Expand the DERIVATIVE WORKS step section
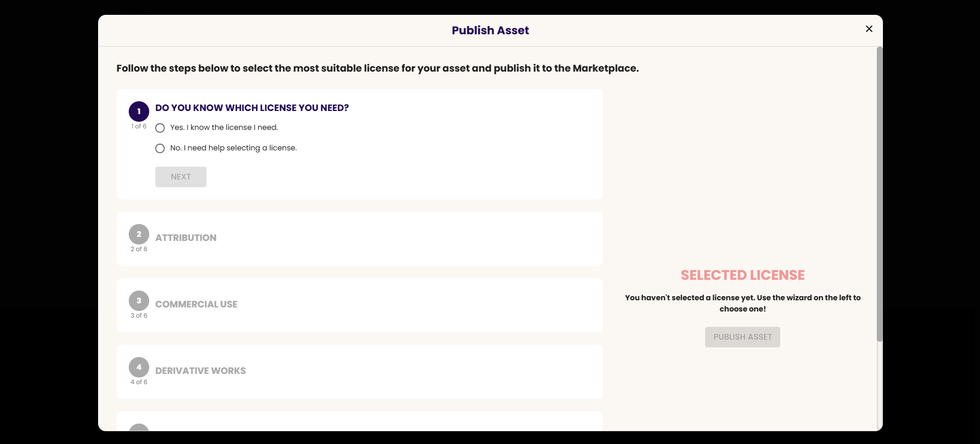The height and width of the screenshot is (444, 980). click(x=200, y=371)
